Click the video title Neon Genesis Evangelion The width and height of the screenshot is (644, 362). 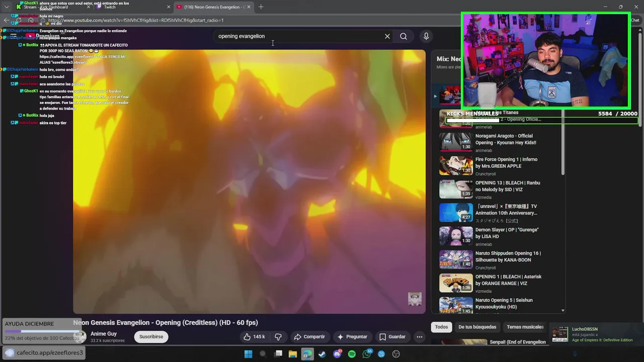click(166, 323)
